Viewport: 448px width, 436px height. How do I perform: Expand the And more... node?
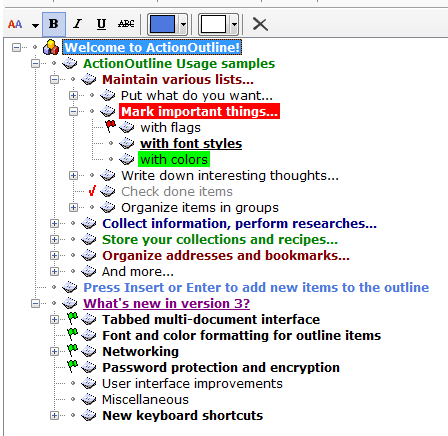[x=54, y=271]
